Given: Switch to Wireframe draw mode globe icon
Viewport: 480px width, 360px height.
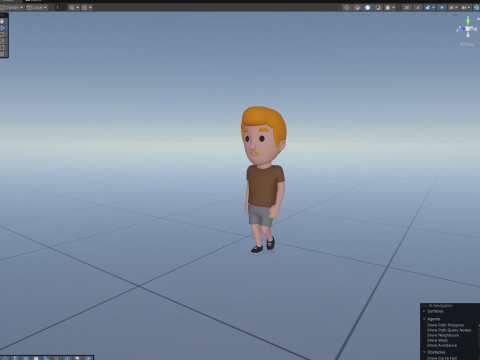Looking at the screenshot, I should point(347,7).
